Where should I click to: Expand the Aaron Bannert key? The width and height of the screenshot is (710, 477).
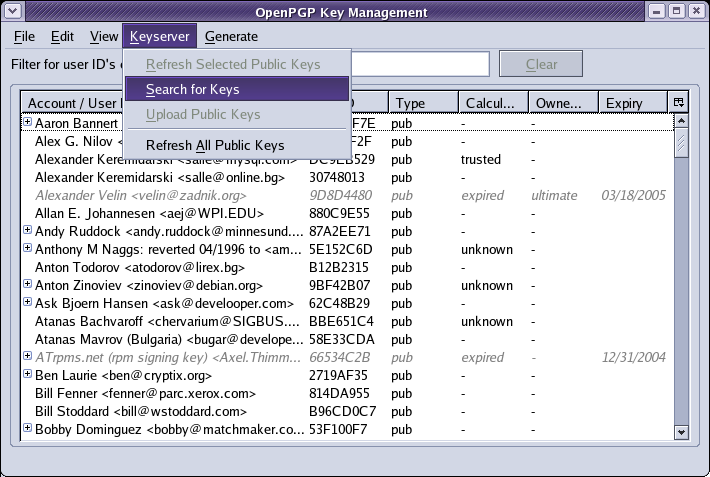pyautogui.click(x=27, y=122)
